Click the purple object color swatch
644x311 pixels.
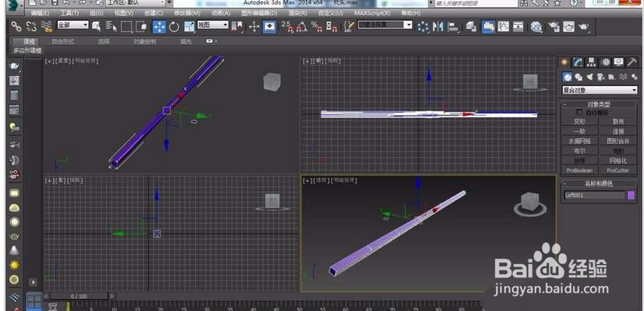tap(632, 195)
